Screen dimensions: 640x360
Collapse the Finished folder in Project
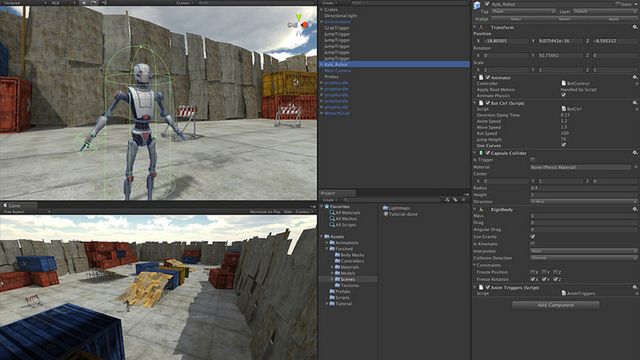pos(327,249)
